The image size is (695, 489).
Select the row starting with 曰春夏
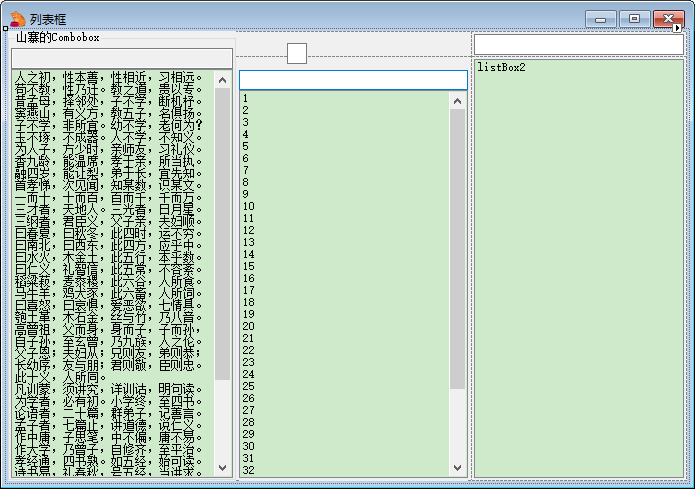(113, 233)
